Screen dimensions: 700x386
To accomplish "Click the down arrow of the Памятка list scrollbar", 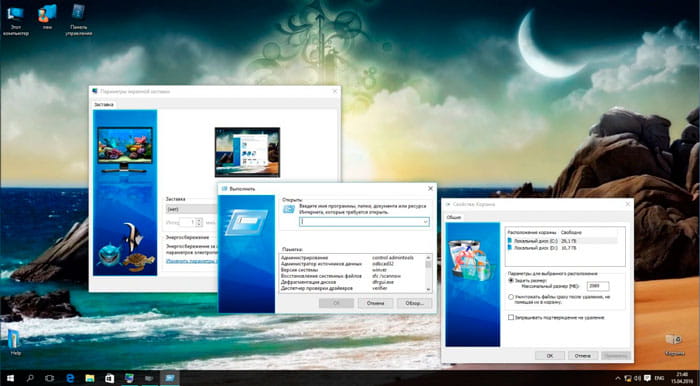I will coord(429,289).
